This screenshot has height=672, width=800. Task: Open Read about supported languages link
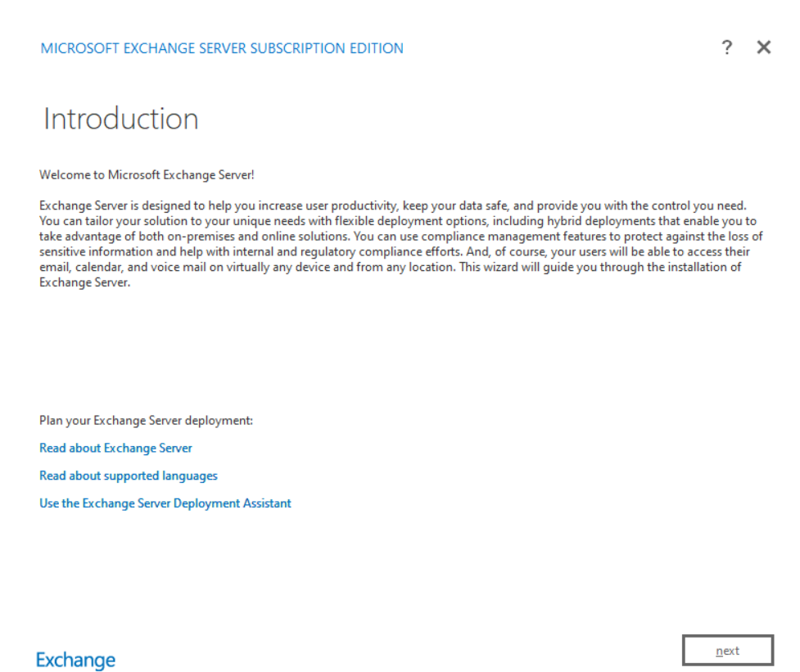tap(129, 476)
